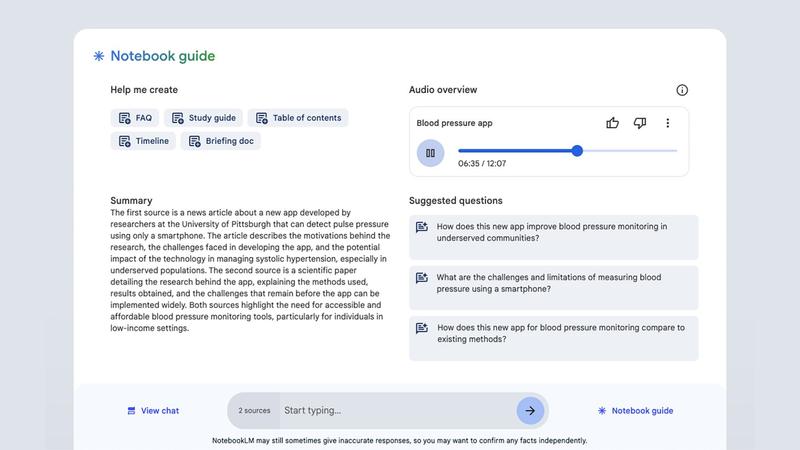This screenshot has width=800, height=450.
Task: Click the NotebookLM inaccurate responses disclaimer
Action: [x=399, y=440]
